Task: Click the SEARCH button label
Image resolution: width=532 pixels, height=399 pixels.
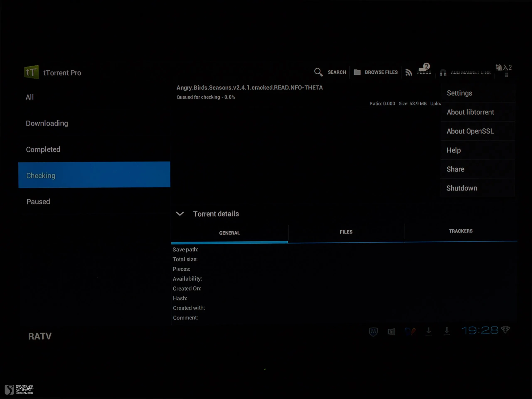Action: (x=337, y=72)
